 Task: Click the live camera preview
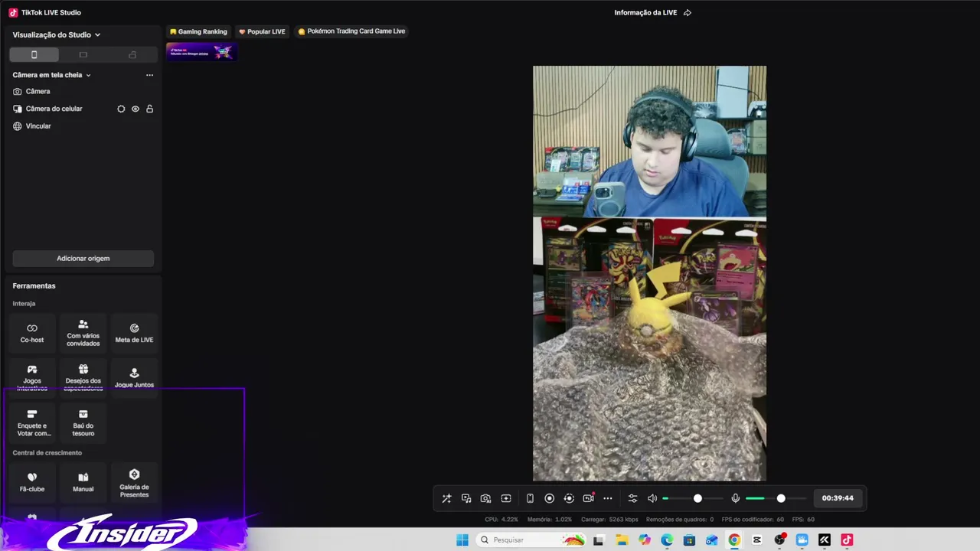[649, 273]
